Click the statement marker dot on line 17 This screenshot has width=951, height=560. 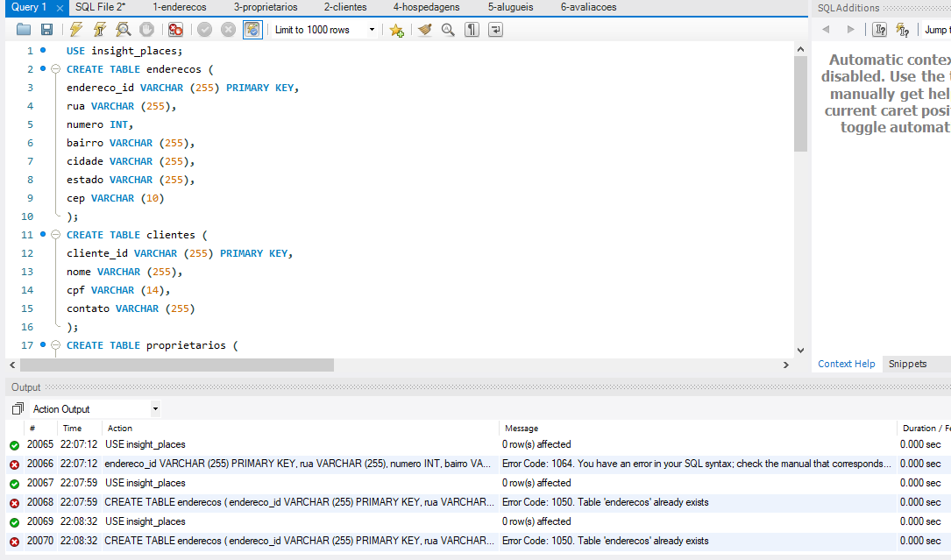coord(43,344)
